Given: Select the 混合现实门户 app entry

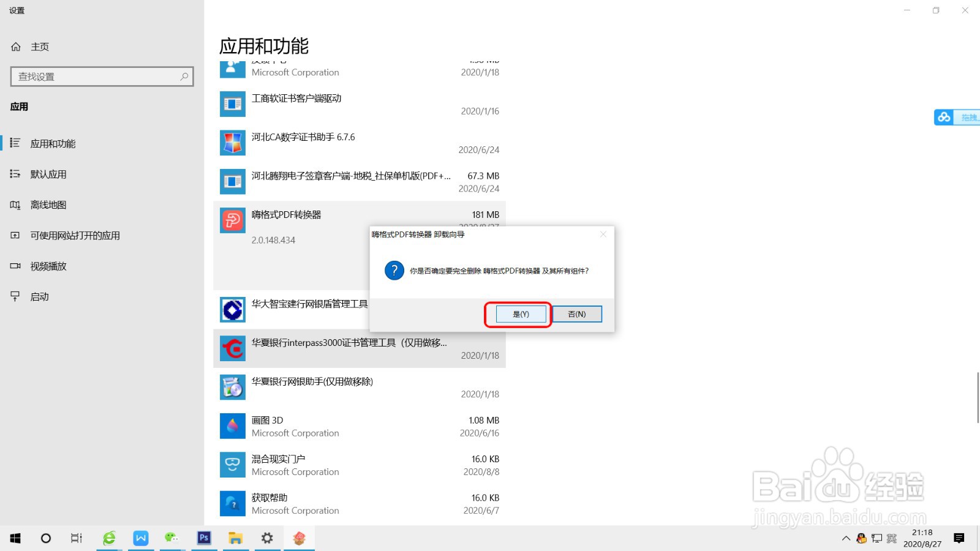Looking at the screenshot, I should point(360,465).
